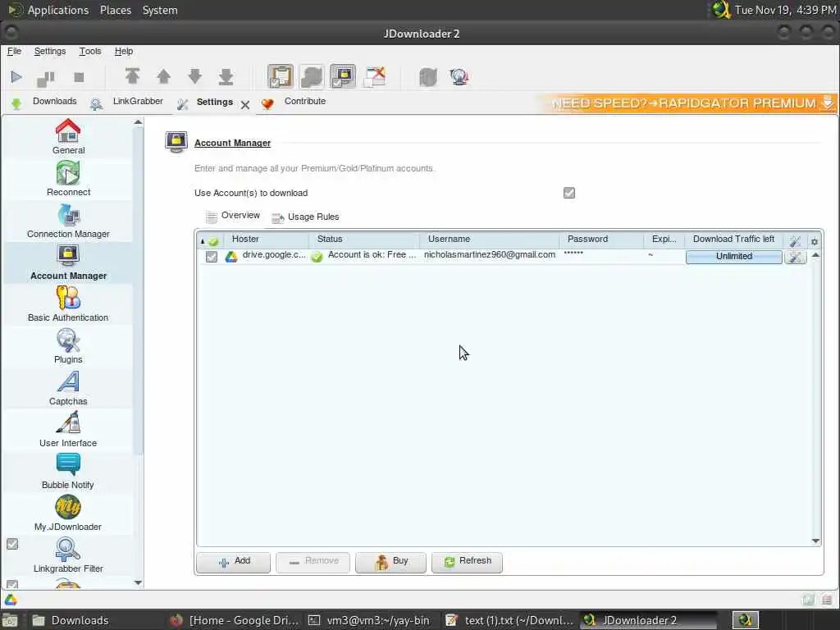Stop downloads using the stop icon

click(x=79, y=77)
